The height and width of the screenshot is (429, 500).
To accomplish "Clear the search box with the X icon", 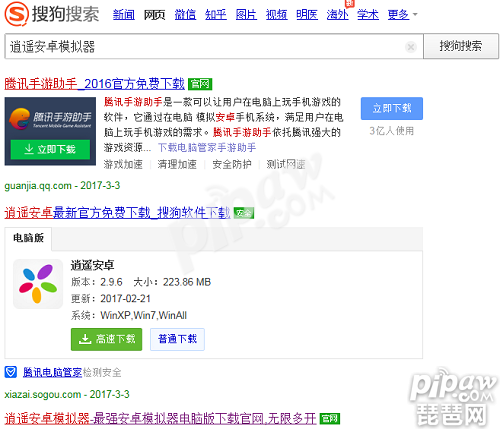I will point(411,47).
